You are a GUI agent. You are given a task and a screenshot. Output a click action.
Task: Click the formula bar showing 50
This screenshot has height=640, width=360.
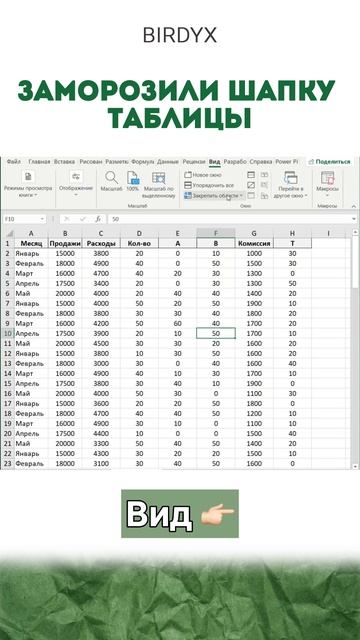click(x=229, y=219)
